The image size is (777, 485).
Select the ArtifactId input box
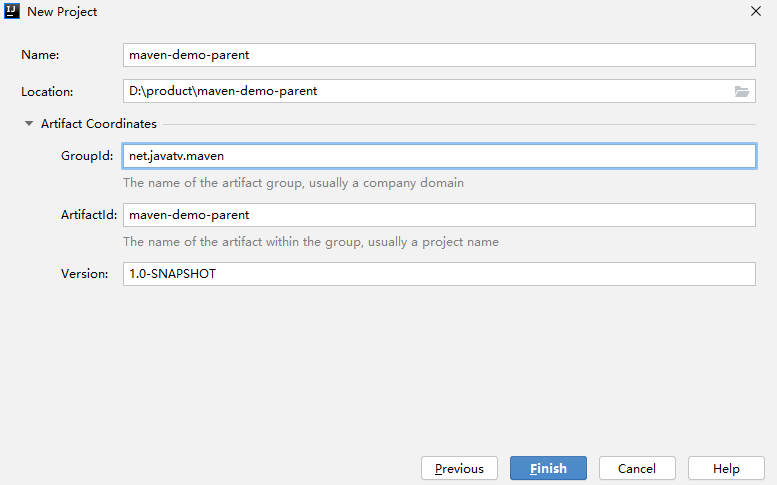point(438,215)
